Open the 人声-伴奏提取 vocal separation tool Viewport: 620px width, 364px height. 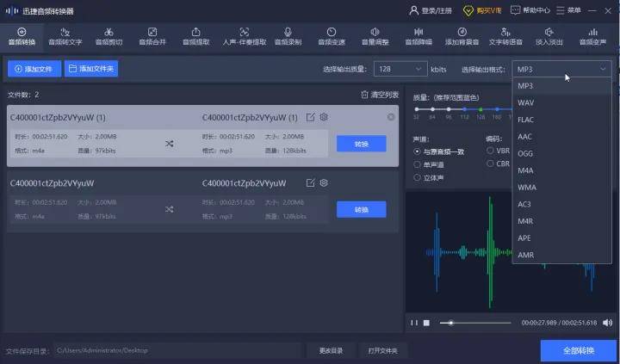click(x=245, y=37)
